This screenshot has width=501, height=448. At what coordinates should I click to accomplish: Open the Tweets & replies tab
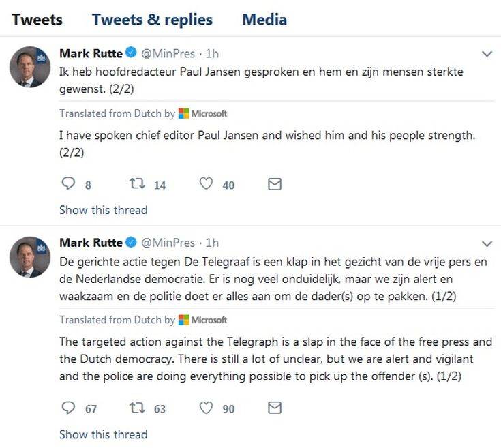(152, 19)
